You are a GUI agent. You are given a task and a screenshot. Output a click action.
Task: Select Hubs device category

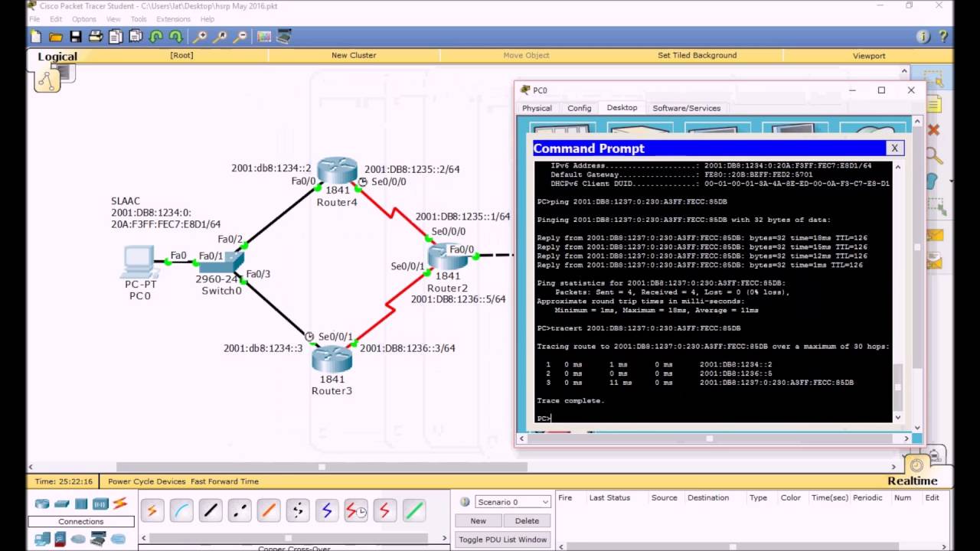point(81,504)
